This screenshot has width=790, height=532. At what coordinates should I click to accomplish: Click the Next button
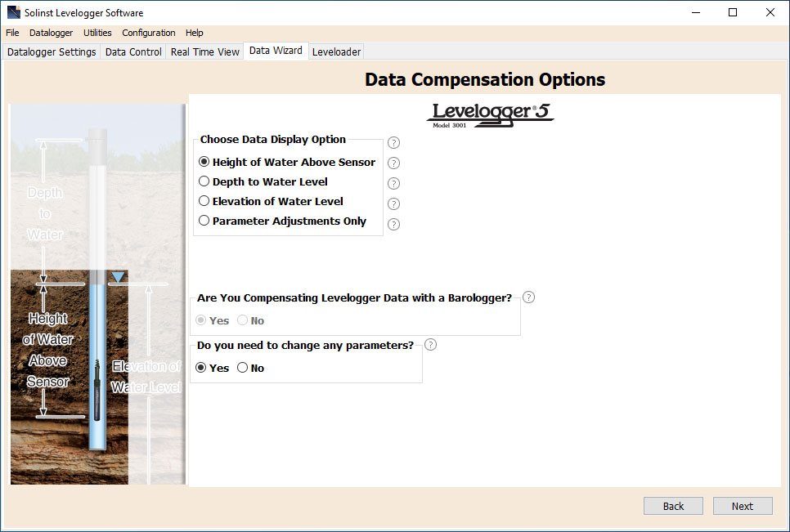point(742,505)
